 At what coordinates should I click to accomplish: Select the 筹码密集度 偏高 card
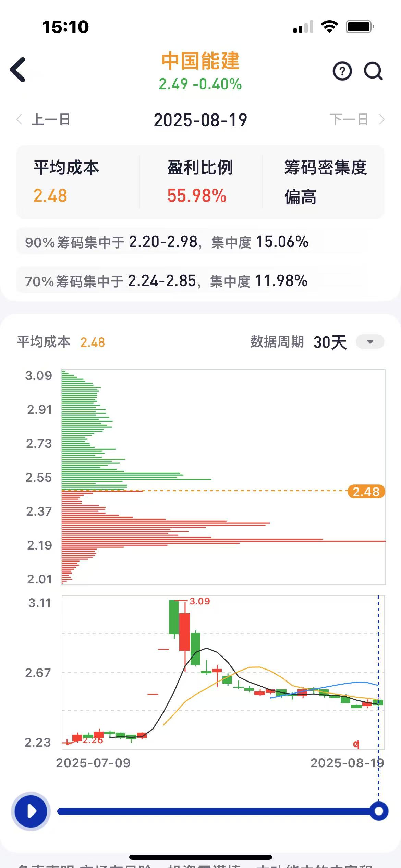pyautogui.click(x=323, y=182)
